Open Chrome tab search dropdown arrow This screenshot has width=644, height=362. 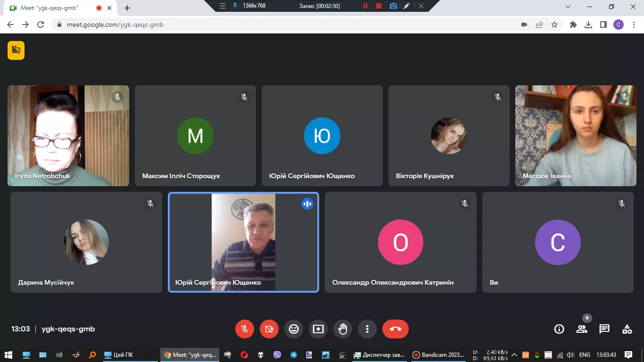click(568, 7)
